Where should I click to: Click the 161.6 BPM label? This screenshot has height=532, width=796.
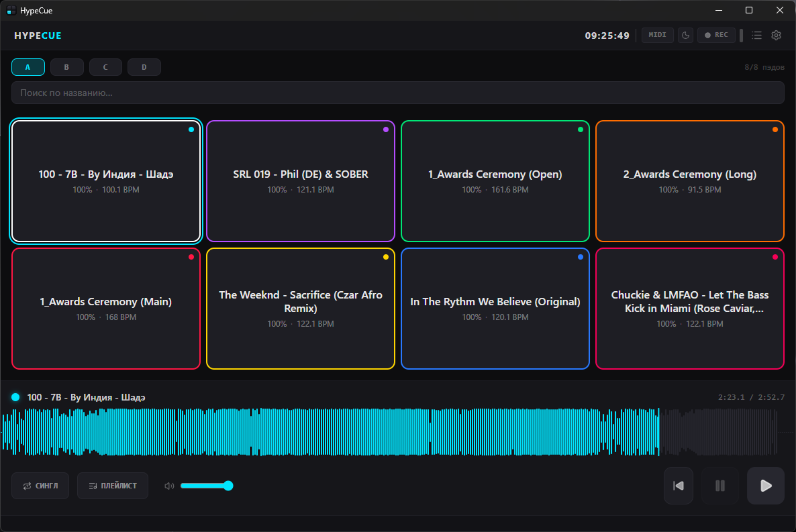[509, 189]
